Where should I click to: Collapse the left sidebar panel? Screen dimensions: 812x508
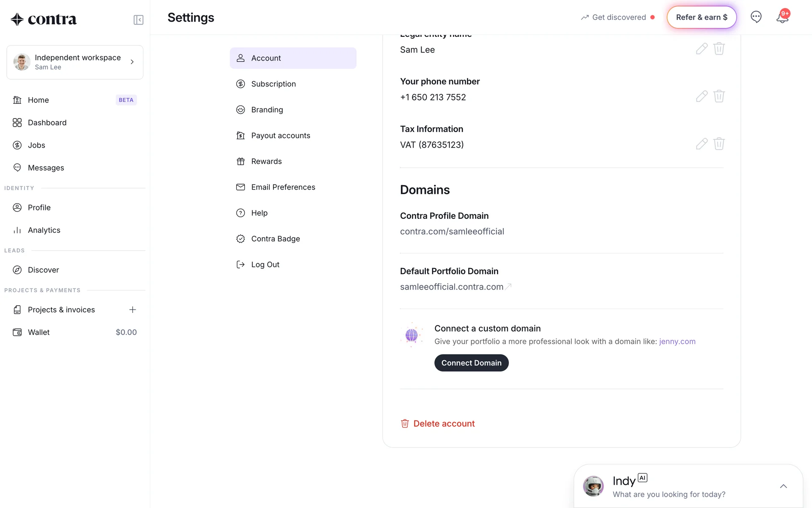coord(138,20)
